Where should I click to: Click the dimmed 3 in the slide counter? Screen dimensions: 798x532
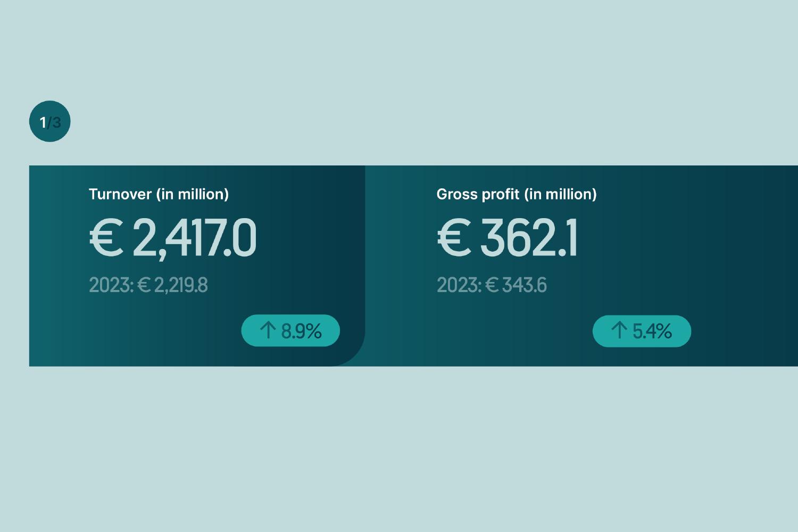tap(56, 123)
